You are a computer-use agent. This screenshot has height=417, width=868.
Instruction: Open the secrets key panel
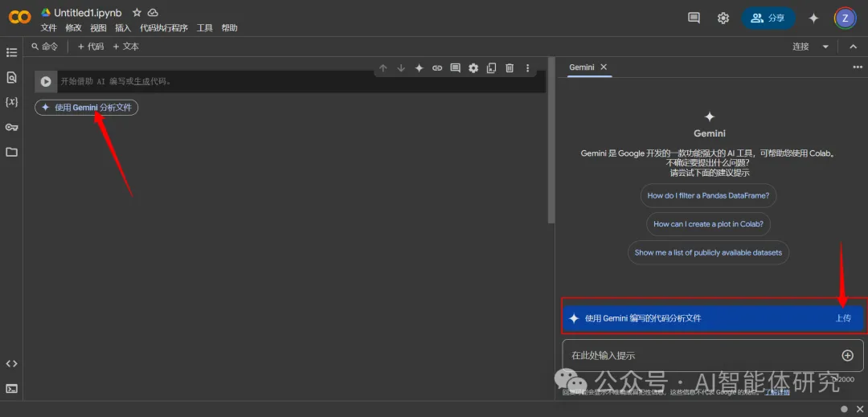point(11,127)
